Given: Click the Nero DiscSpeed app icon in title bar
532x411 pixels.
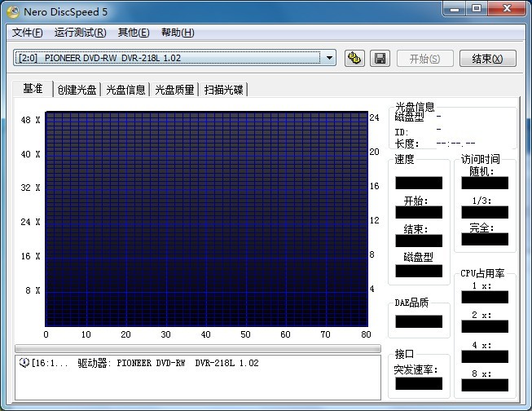Looking at the screenshot, I should point(11,10).
